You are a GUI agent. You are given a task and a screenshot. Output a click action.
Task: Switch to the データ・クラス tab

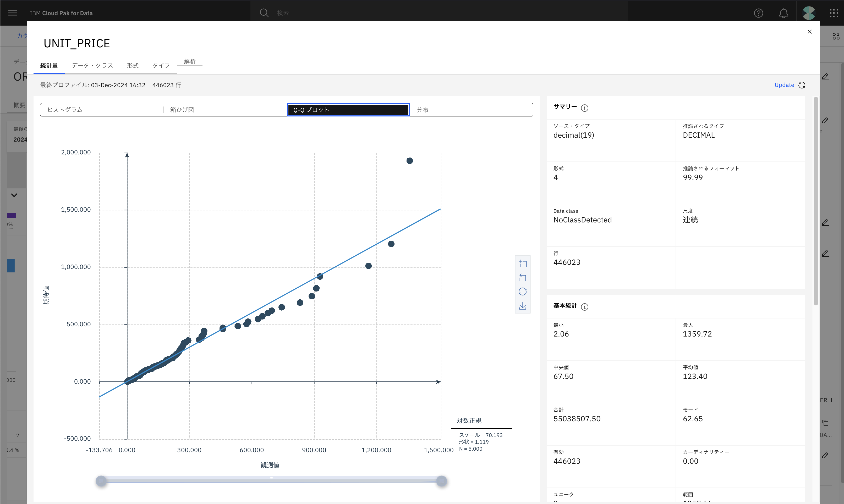[x=92, y=65]
